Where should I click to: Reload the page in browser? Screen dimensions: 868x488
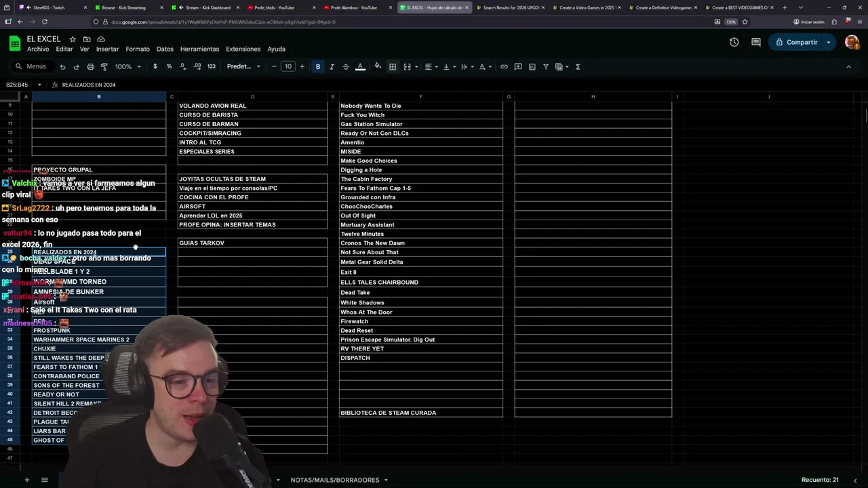(x=45, y=22)
